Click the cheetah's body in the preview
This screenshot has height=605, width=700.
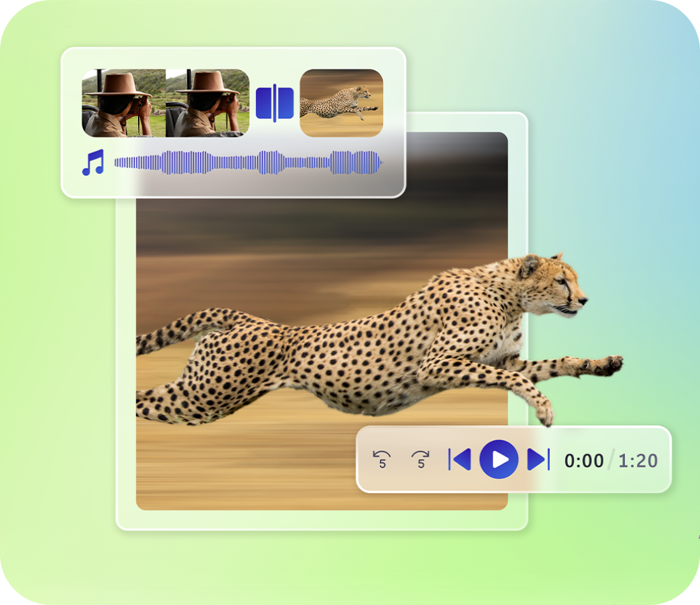tap(356, 357)
